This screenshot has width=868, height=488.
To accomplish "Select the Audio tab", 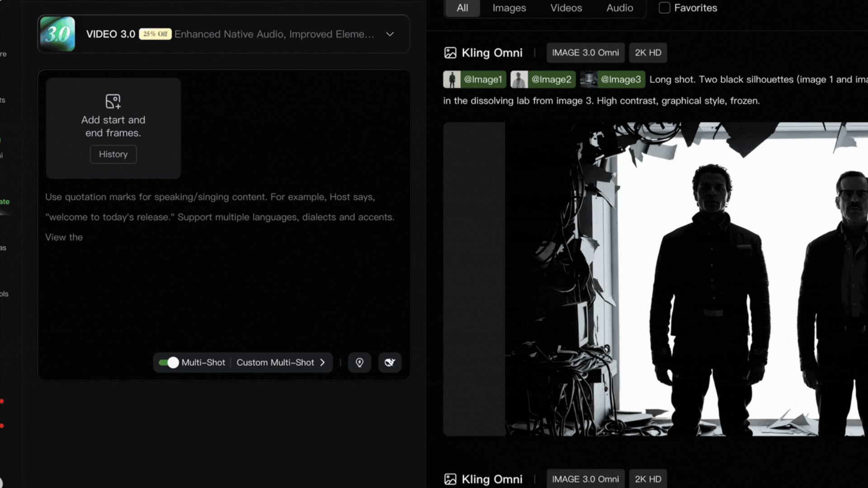I will pyautogui.click(x=619, y=8).
